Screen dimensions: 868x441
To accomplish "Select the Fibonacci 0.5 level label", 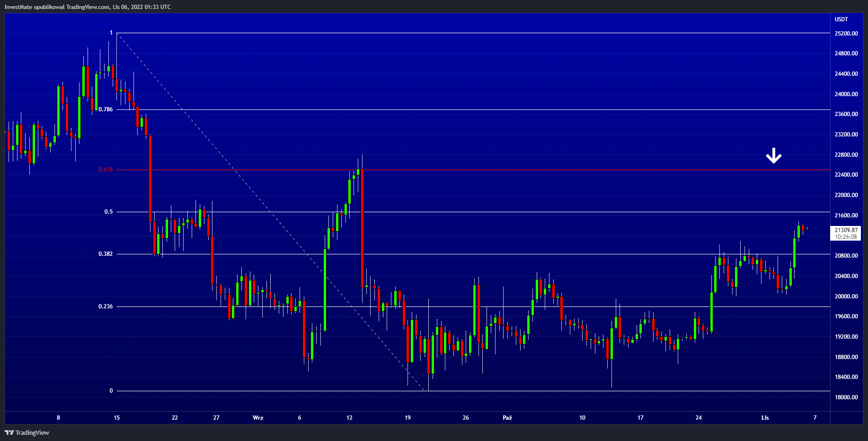I will tap(109, 212).
